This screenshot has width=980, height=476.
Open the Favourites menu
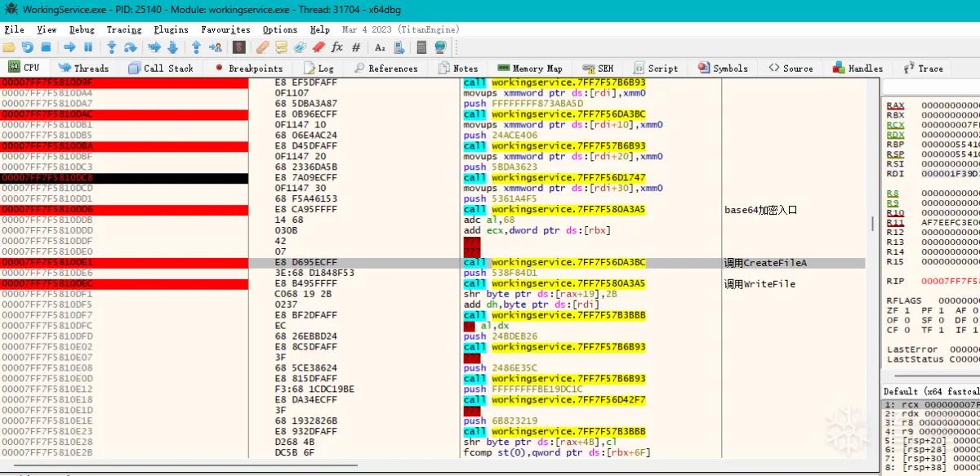[225, 29]
